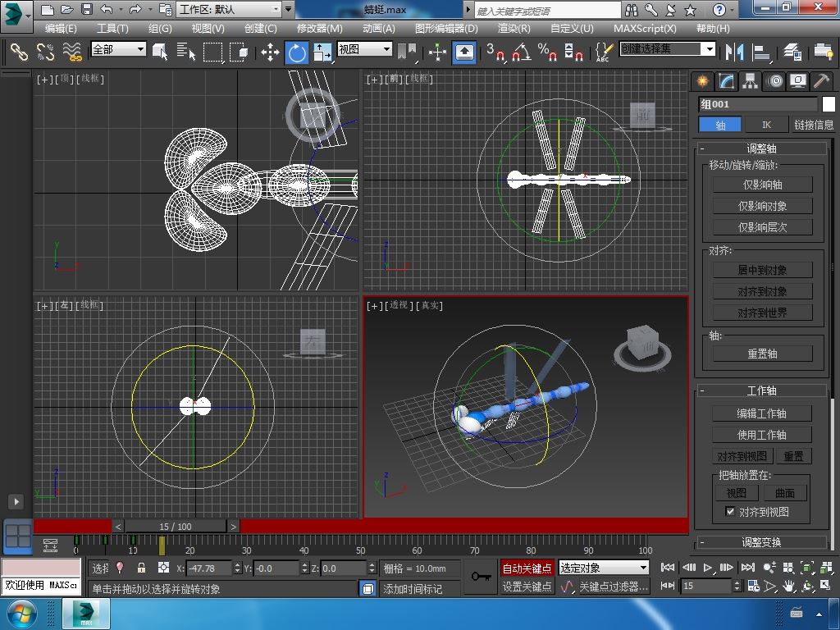Open the Motion command panel

(x=774, y=81)
